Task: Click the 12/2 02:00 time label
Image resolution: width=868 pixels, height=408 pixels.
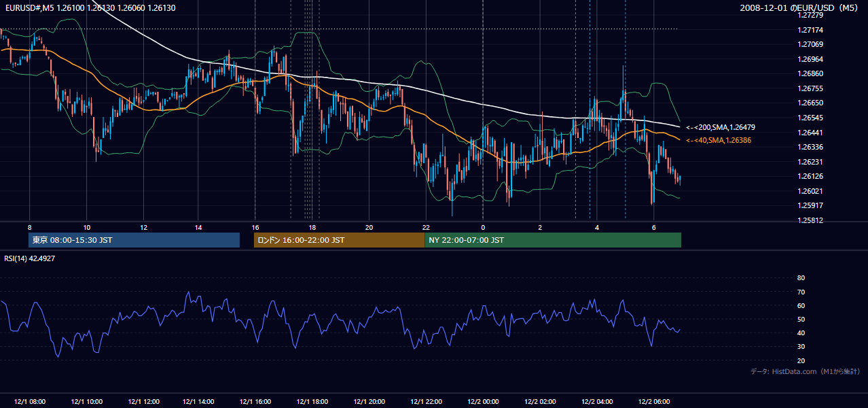Action: [x=540, y=402]
